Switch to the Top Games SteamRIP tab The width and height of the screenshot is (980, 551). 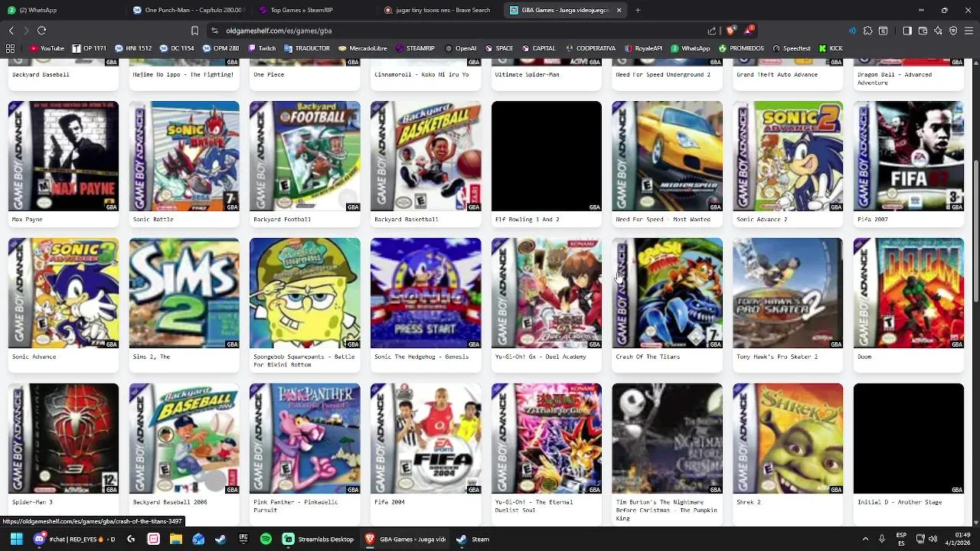314,10
